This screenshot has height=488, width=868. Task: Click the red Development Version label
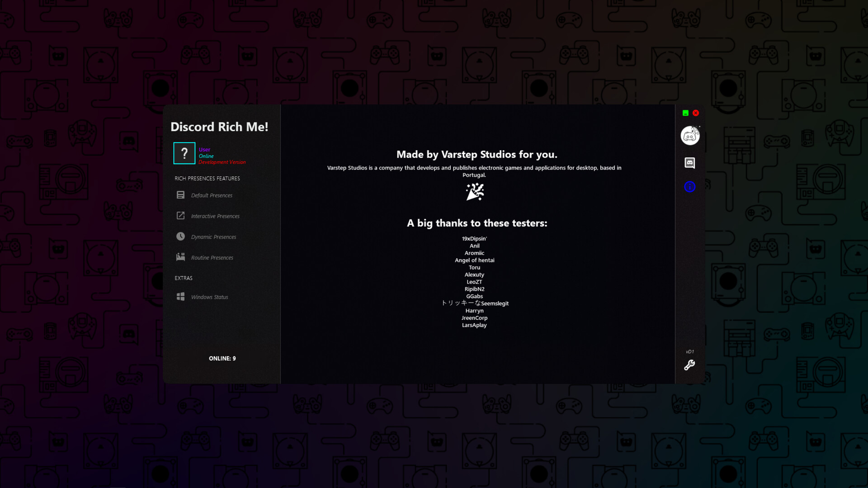[222, 162]
